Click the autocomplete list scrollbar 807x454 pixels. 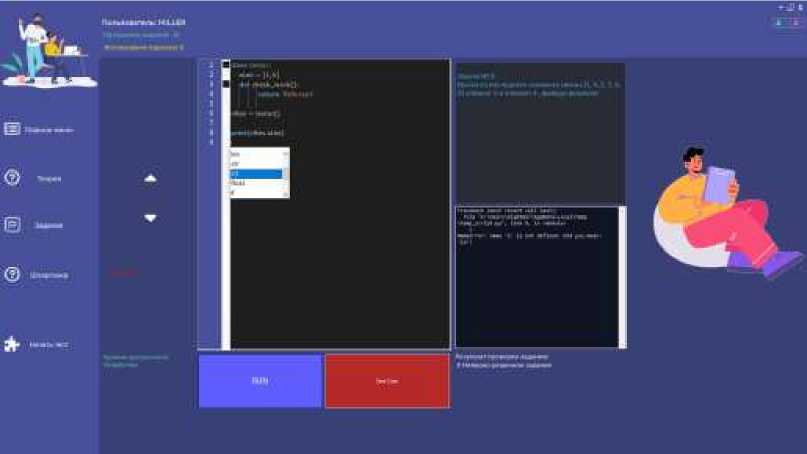[286, 173]
